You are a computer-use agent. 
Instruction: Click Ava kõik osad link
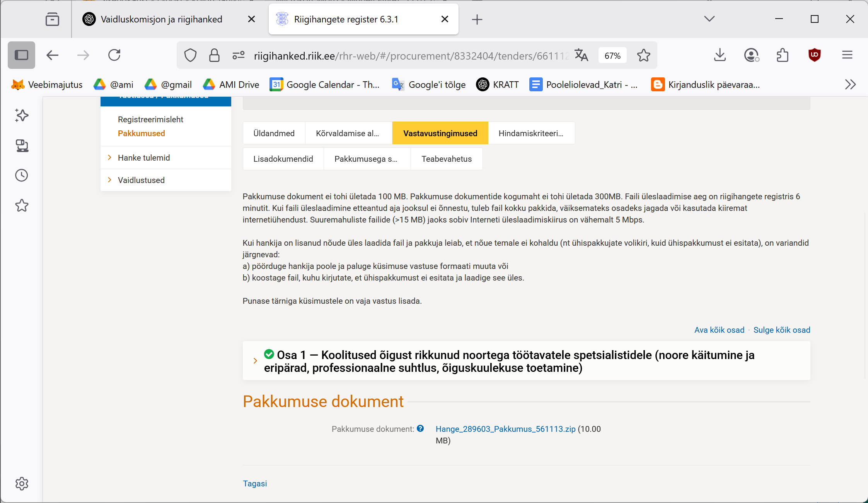tap(719, 330)
